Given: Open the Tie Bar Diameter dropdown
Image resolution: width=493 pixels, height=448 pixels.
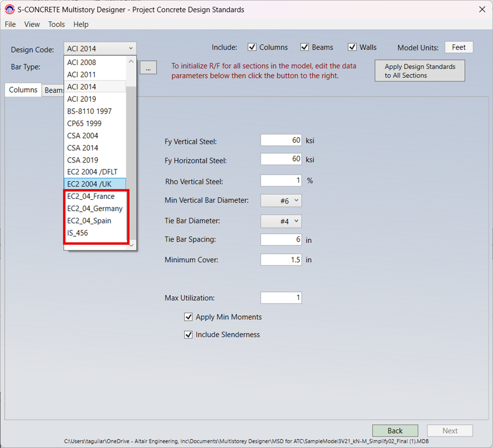Looking at the screenshot, I should 281,222.
